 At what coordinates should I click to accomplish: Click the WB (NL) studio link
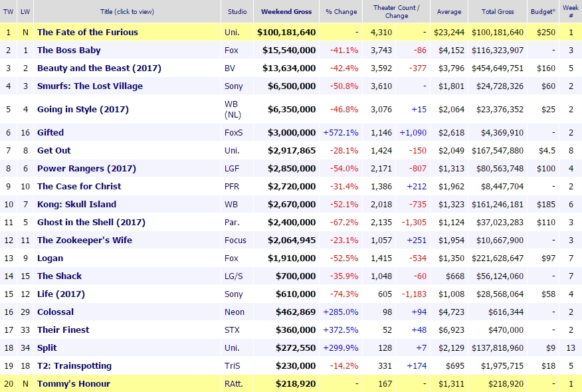click(x=233, y=110)
